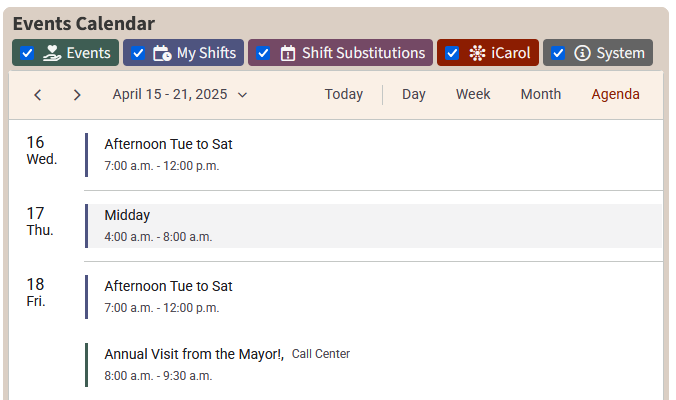Uncheck the Events filter checkbox
676x400 pixels.
click(x=27, y=53)
